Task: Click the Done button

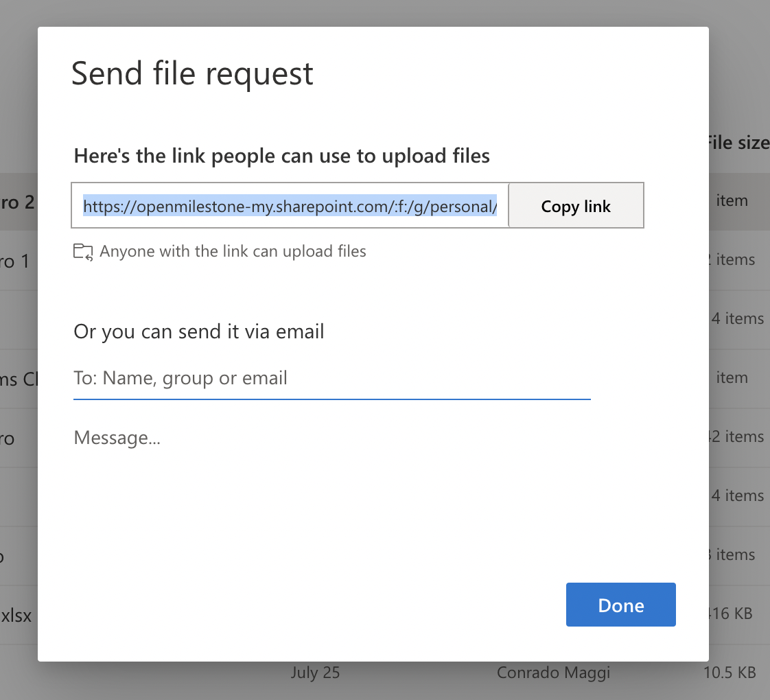Action: coord(620,605)
